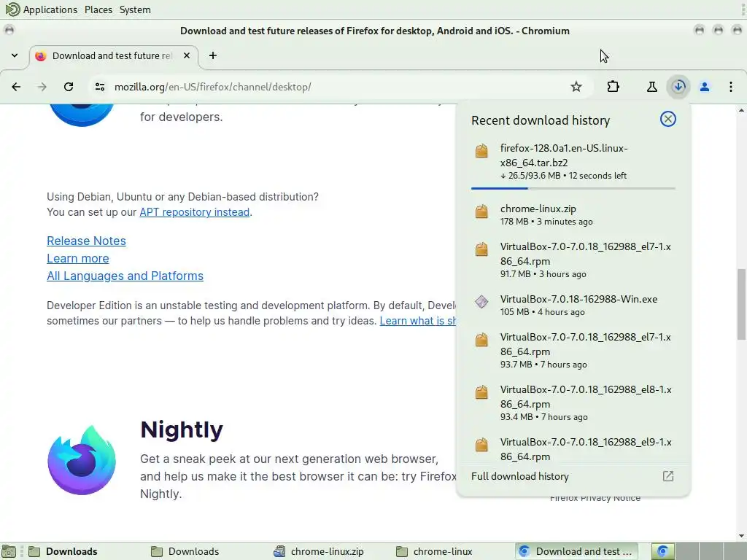Close the recent download history popup
747x560 pixels.
(x=668, y=119)
